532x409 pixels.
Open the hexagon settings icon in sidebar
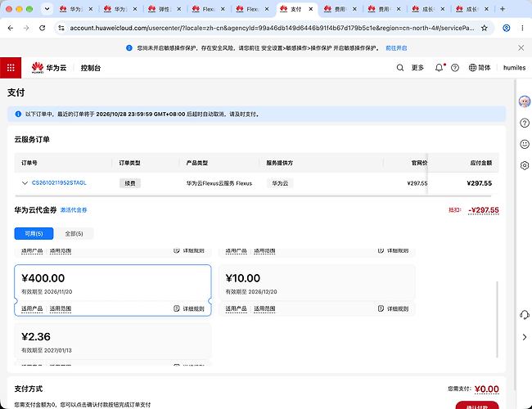point(525,165)
